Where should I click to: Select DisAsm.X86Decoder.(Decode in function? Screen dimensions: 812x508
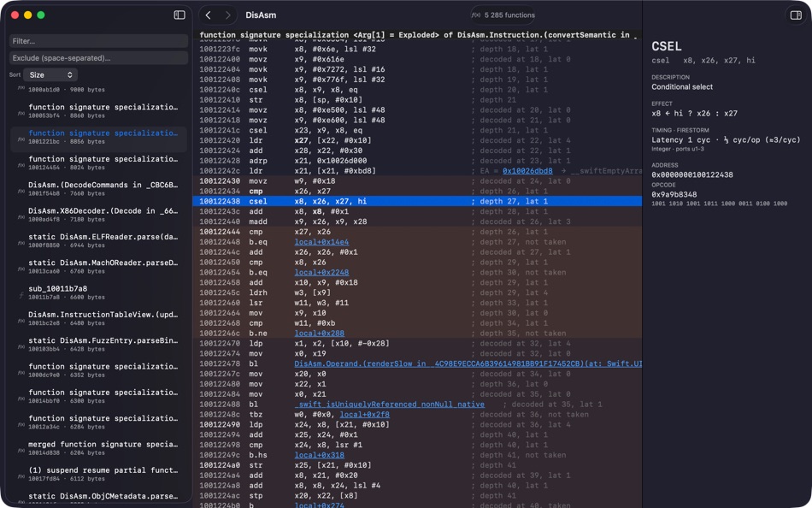pos(98,215)
